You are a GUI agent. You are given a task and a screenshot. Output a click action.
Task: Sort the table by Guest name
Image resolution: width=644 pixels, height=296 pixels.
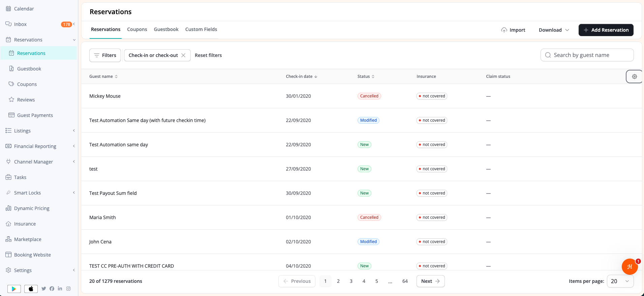[x=103, y=77]
